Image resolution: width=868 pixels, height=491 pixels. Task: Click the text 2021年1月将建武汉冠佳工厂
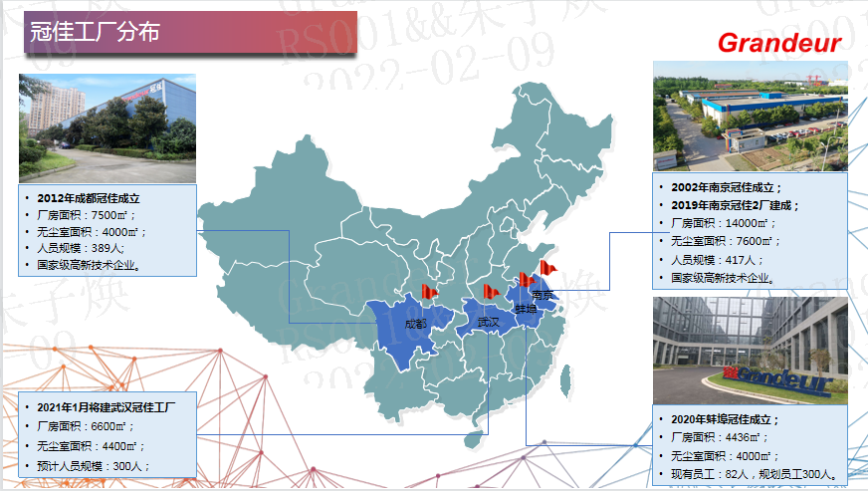click(107, 407)
